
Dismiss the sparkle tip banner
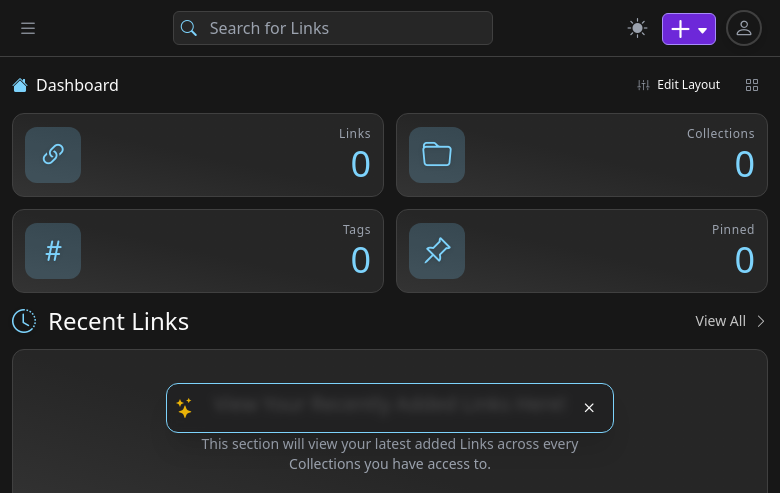(x=589, y=408)
